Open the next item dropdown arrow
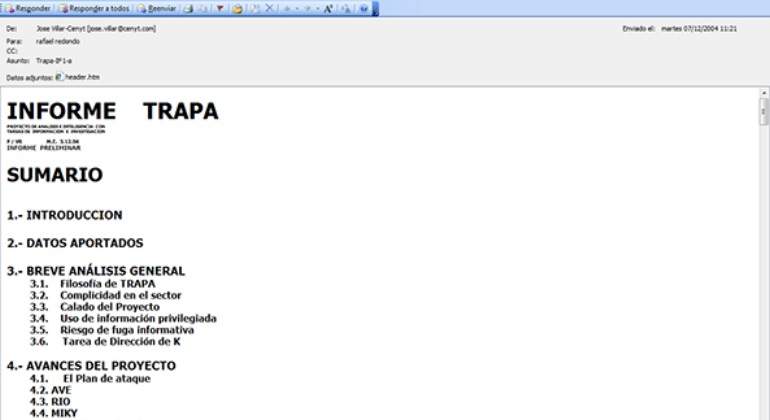This screenshot has width=770, height=420. [x=318, y=8]
